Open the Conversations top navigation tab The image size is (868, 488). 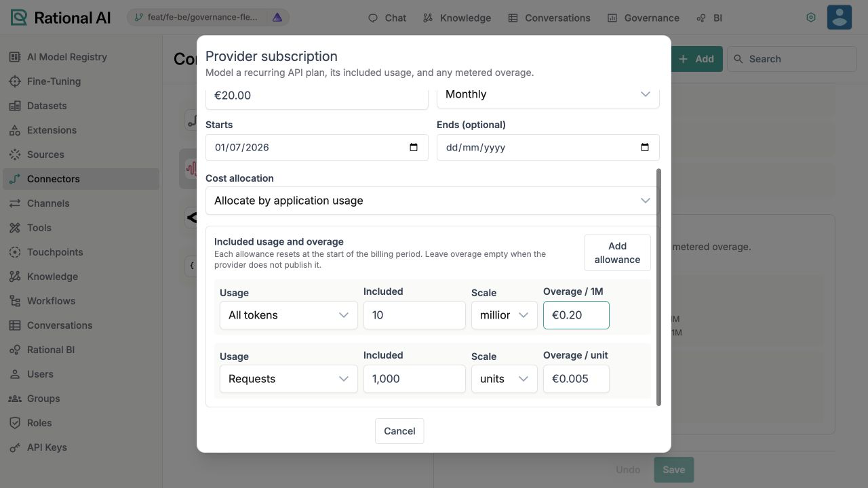tap(549, 18)
